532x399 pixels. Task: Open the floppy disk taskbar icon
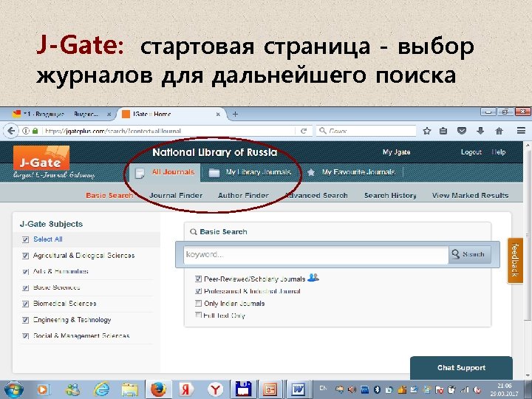tap(243, 389)
